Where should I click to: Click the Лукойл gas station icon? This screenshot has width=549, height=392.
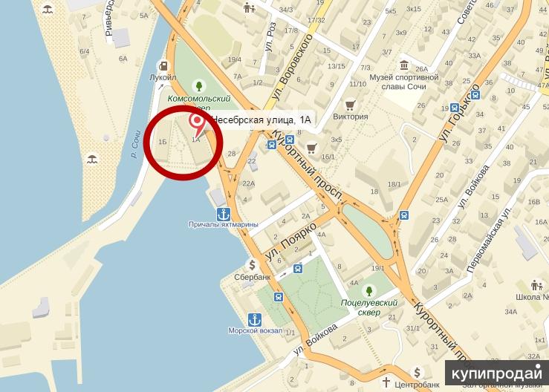coord(163,65)
